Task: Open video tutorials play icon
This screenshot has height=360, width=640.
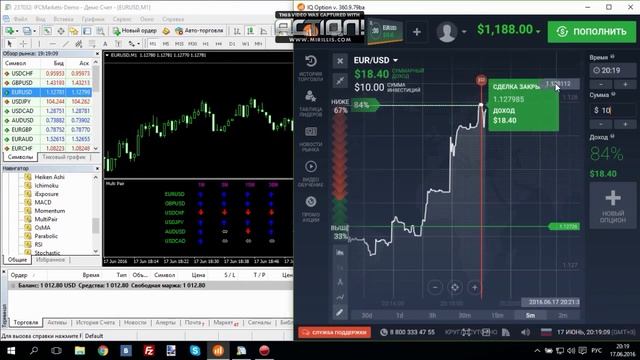Action: (311, 167)
